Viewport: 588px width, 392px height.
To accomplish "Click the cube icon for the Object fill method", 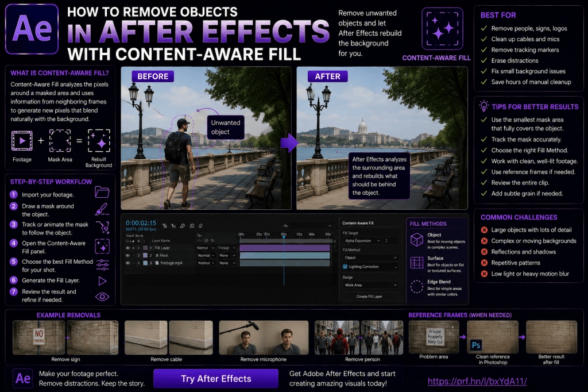I will pos(417,240).
